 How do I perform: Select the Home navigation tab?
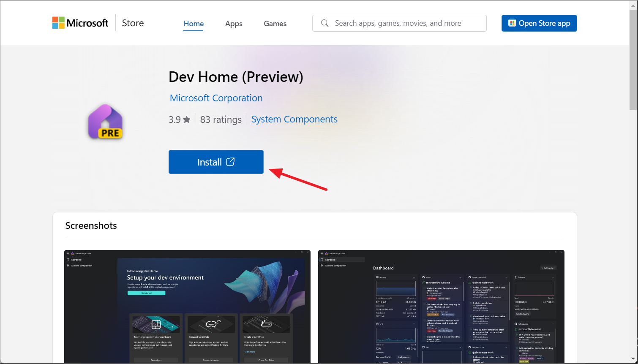[193, 24]
